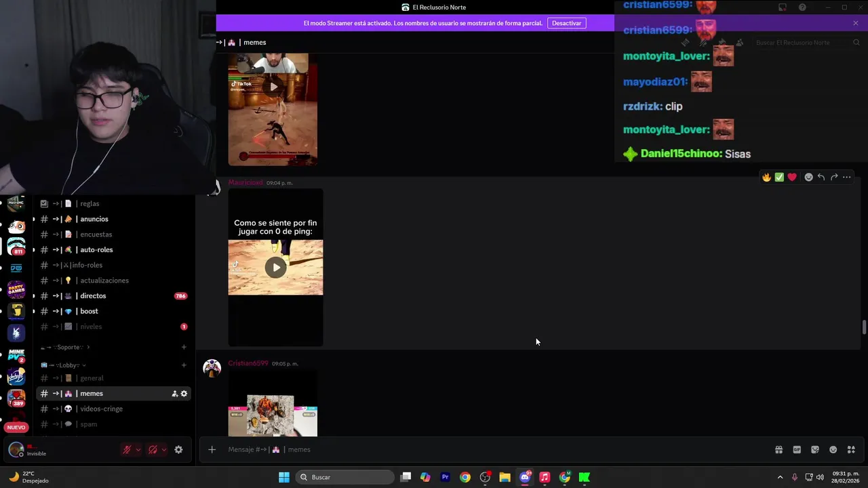The height and width of the screenshot is (488, 868).
Task: Close the Streamer mode banner
Action: pyautogui.click(x=856, y=23)
